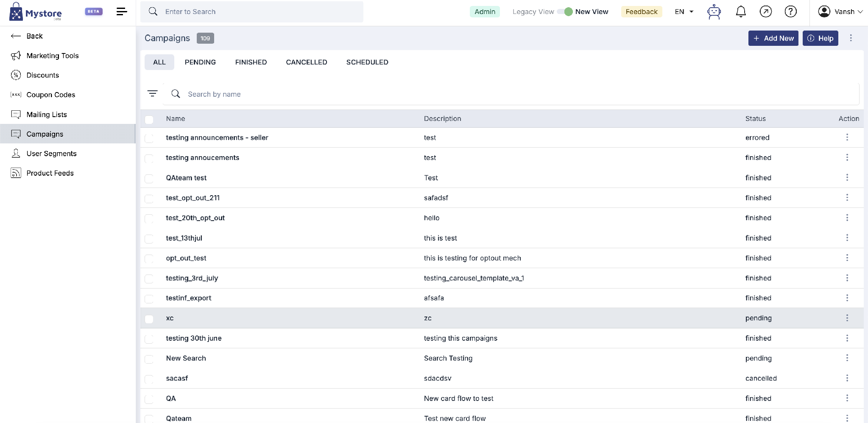Open the action menu for the opt_out_test row

tap(847, 258)
